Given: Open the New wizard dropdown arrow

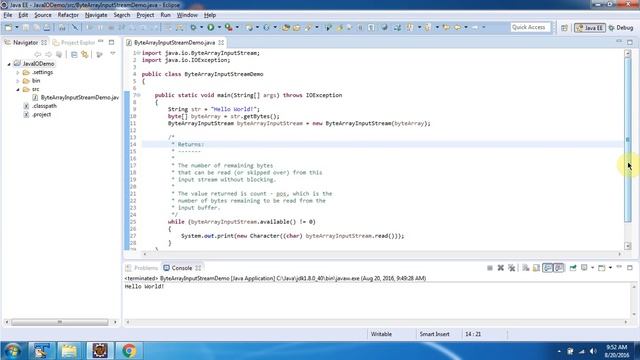Looking at the screenshot, I should [17, 27].
